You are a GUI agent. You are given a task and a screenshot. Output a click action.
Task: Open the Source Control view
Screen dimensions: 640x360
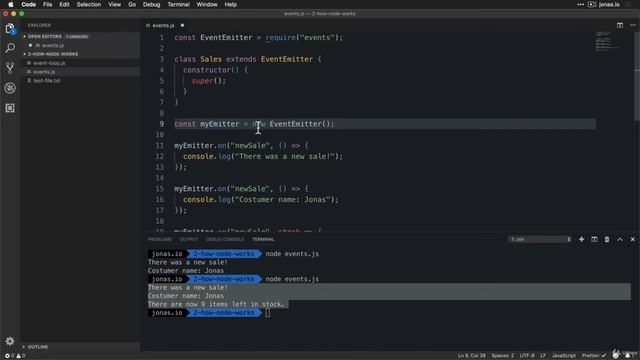click(x=10, y=67)
